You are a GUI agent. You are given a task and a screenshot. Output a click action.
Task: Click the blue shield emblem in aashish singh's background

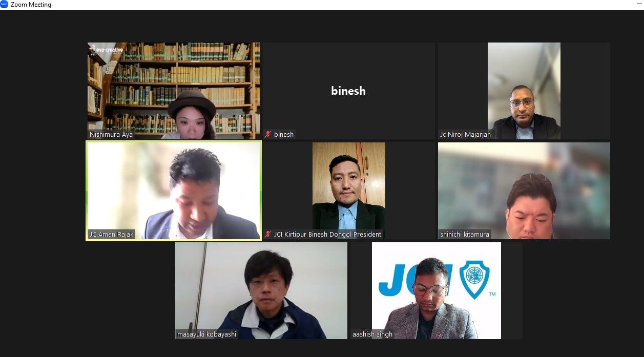[474, 279]
